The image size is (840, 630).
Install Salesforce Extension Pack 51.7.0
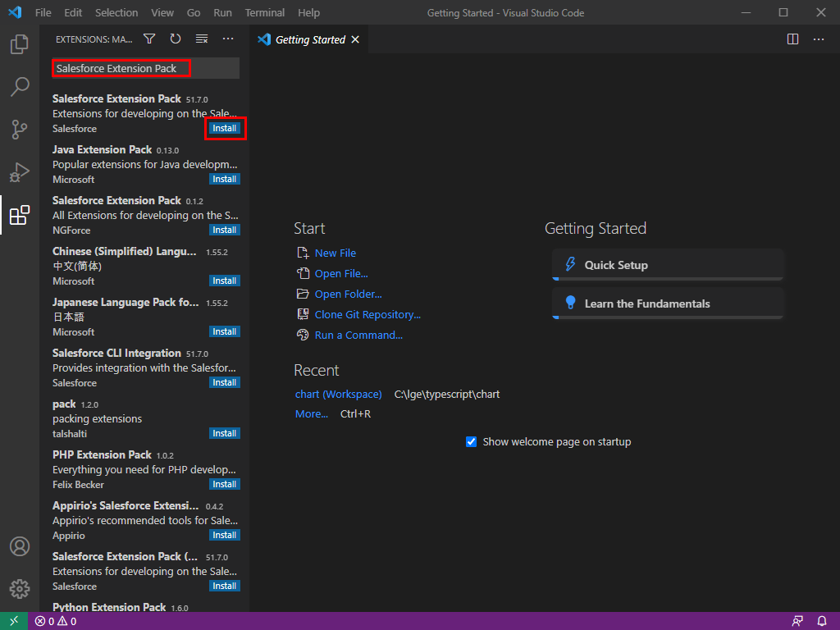click(x=225, y=128)
